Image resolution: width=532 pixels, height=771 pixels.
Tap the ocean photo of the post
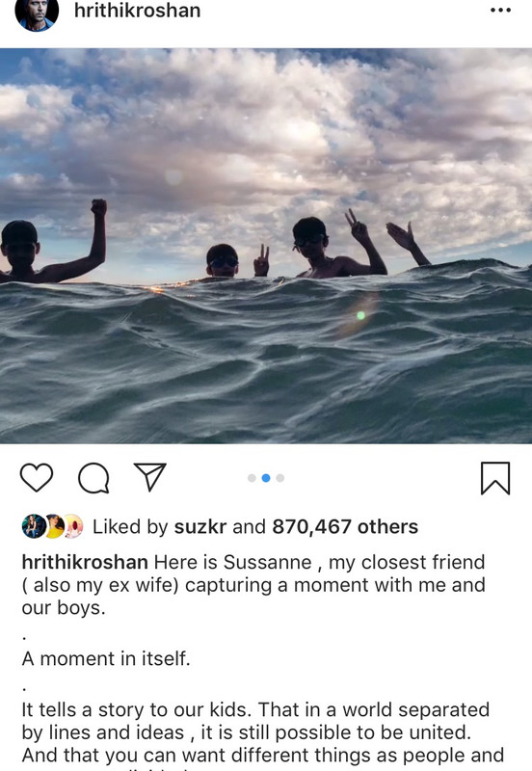point(266,246)
